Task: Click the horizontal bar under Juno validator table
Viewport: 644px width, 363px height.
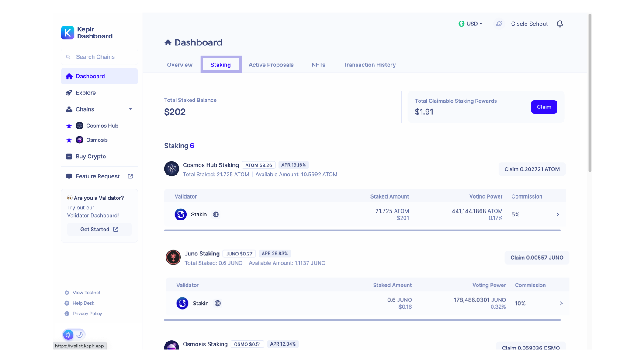Action: pyautogui.click(x=362, y=320)
